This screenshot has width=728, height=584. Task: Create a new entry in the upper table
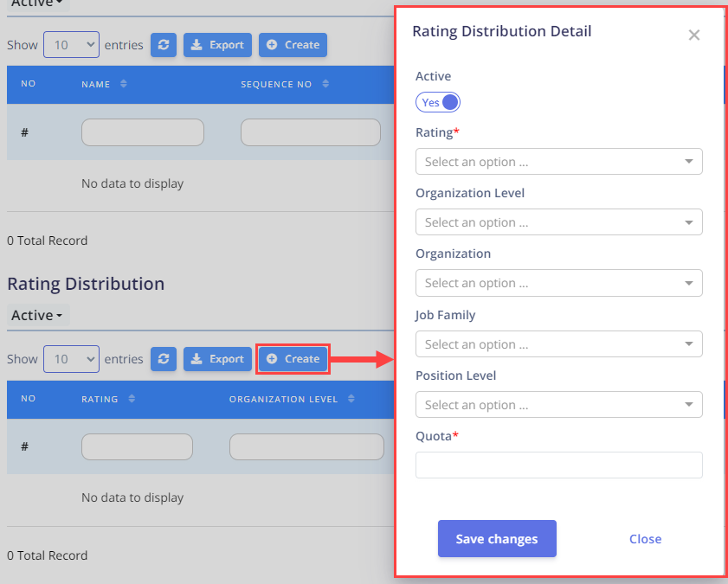pyautogui.click(x=293, y=45)
